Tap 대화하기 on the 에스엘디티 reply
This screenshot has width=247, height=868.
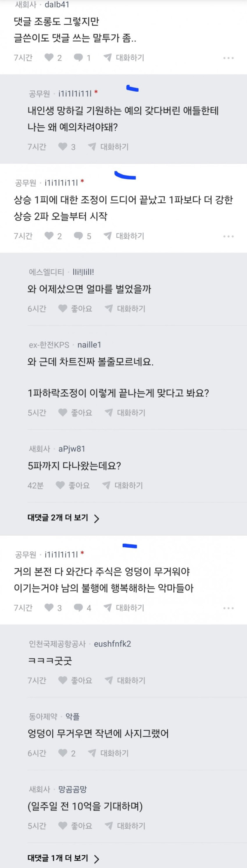point(126,308)
